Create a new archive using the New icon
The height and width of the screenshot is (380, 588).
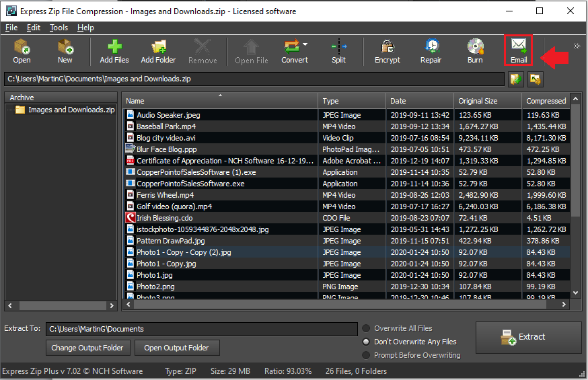tap(65, 51)
